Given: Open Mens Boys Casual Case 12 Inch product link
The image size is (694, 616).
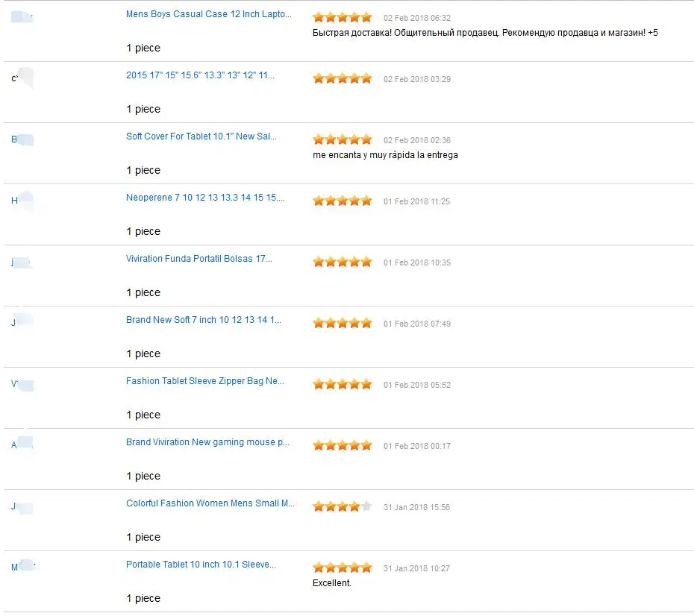Looking at the screenshot, I should coord(208,14).
